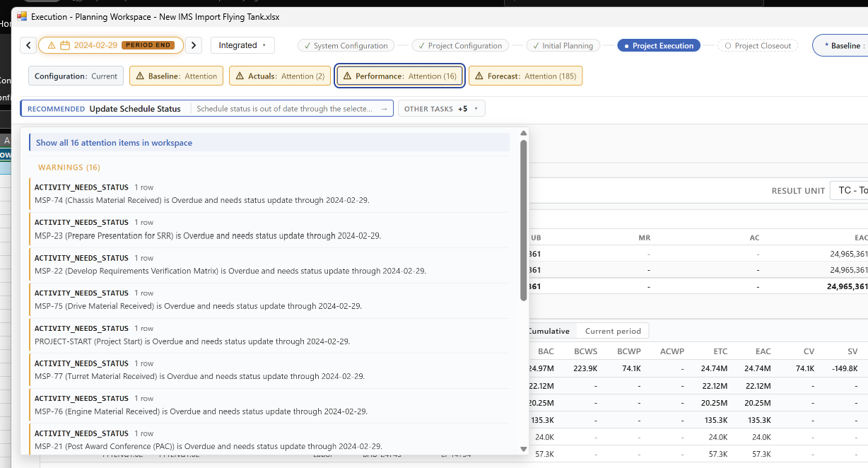Click the scroll-down arrow in warnings panel

524,449
